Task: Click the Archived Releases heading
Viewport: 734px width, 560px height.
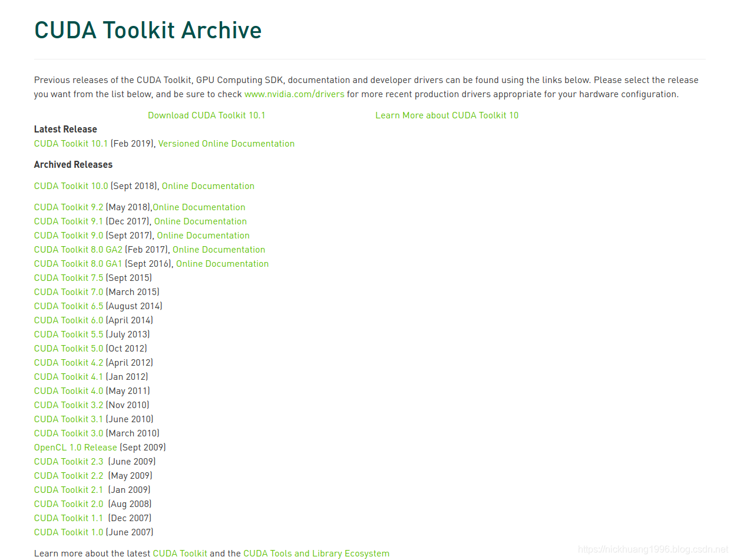Action: pos(73,165)
